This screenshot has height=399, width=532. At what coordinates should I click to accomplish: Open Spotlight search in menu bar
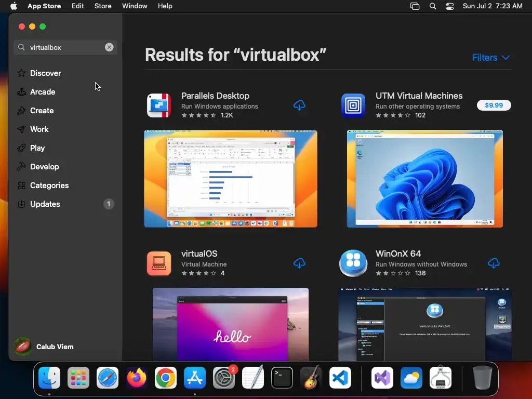(433, 6)
